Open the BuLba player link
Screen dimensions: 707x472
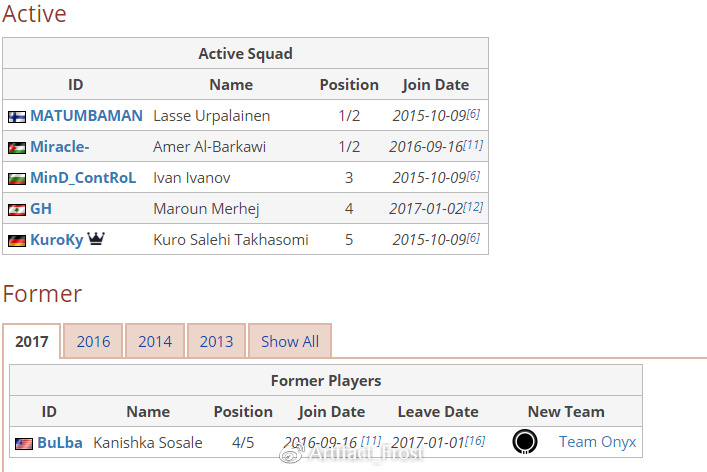coord(60,442)
